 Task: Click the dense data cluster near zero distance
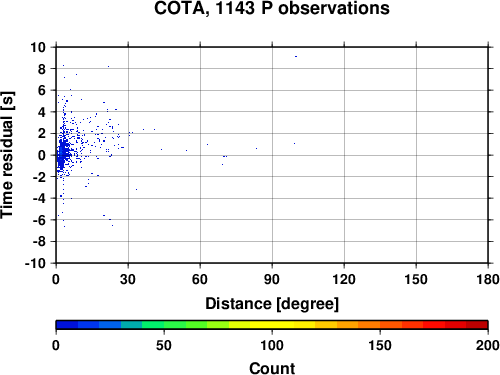[x=63, y=155]
